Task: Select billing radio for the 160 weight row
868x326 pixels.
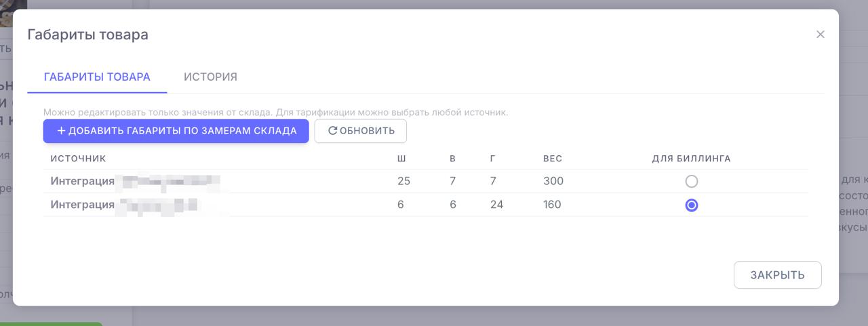Action: [x=691, y=205]
